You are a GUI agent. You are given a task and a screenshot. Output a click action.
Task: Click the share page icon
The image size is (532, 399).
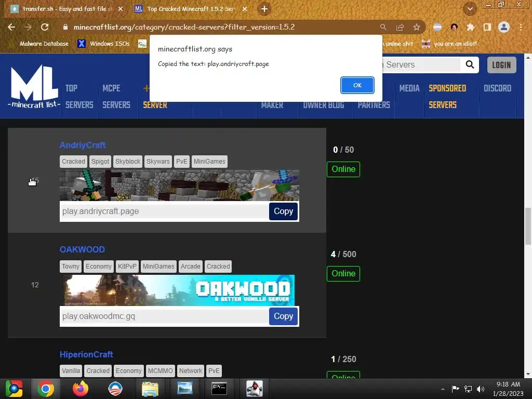coord(400,27)
